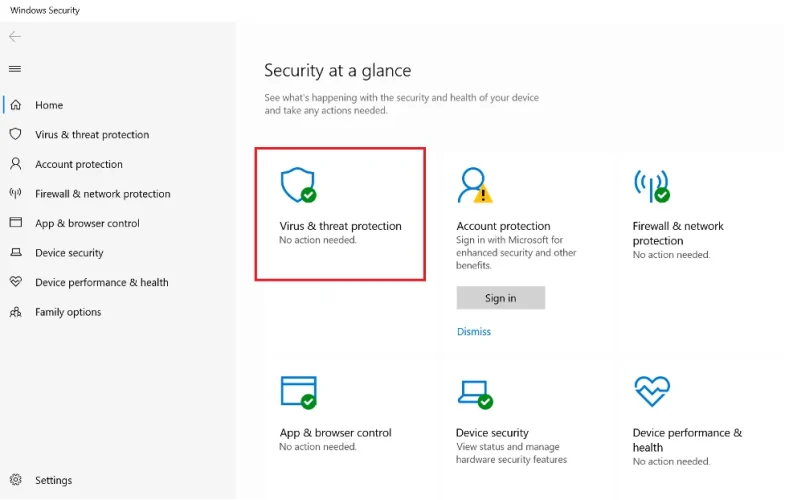Choose Device security in the sidebar
The width and height of the screenshot is (785, 500).
pyautogui.click(x=69, y=253)
